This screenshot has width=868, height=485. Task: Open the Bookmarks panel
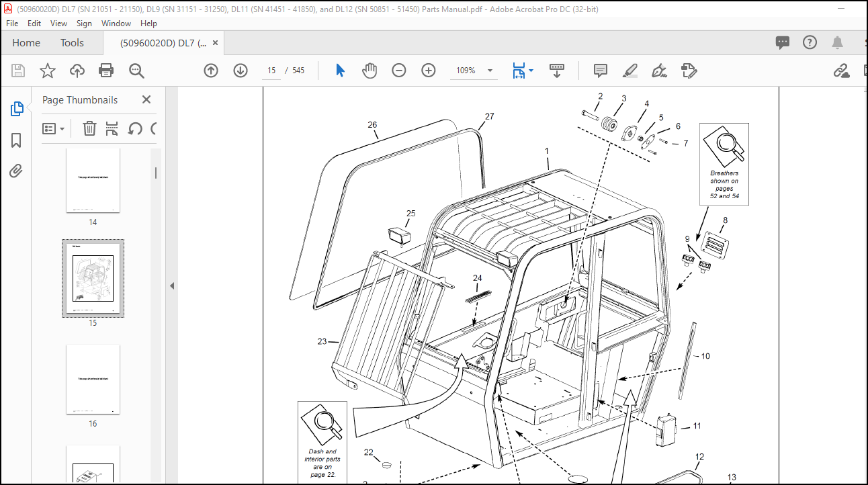click(17, 140)
